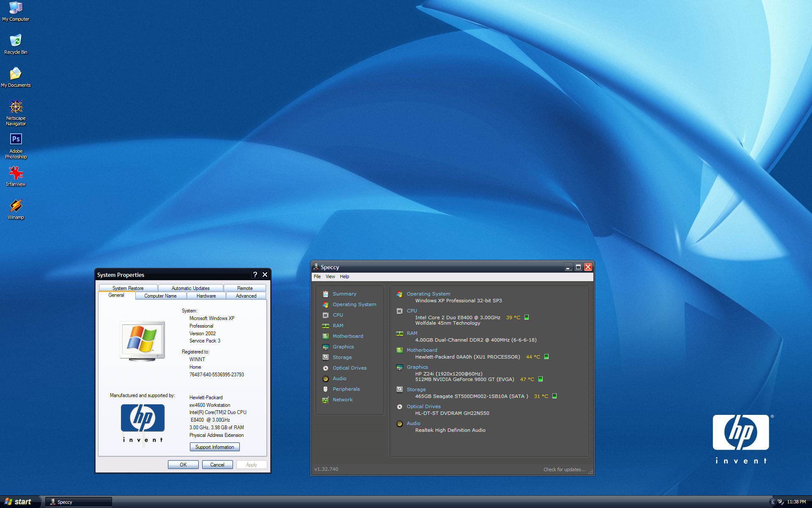Open Storage heading in summary pane

click(416, 389)
